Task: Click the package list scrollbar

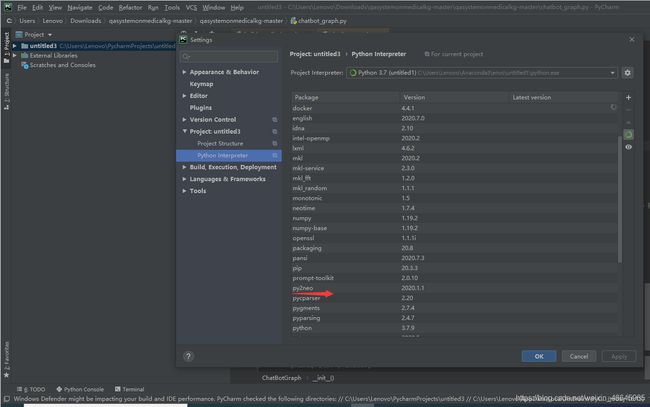Action: click(620, 199)
